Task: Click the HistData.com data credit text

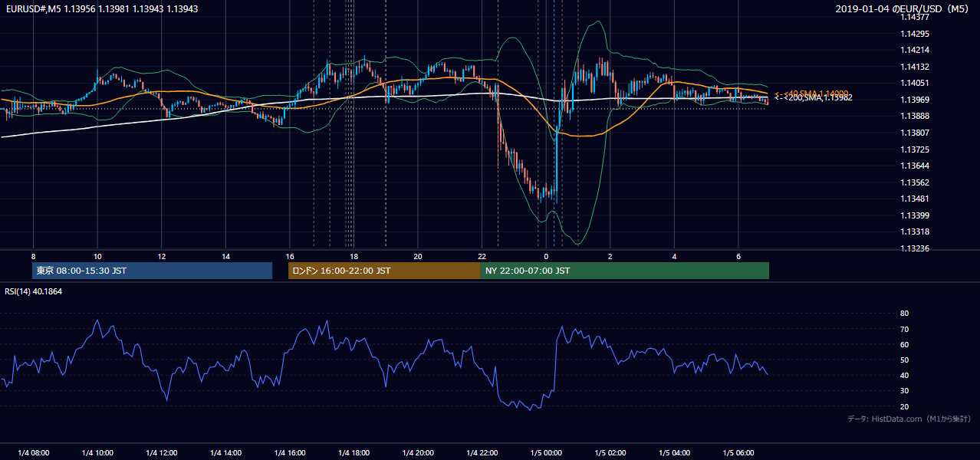Action: tap(909, 419)
